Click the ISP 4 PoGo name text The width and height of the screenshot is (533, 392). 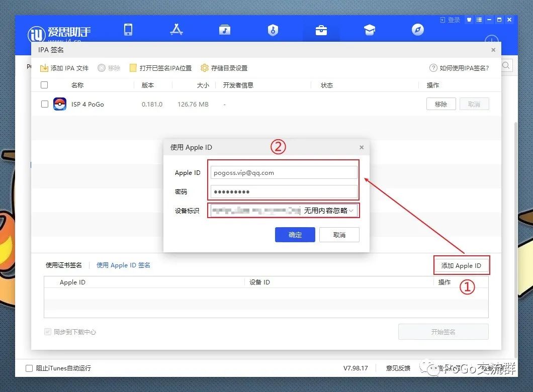click(87, 105)
